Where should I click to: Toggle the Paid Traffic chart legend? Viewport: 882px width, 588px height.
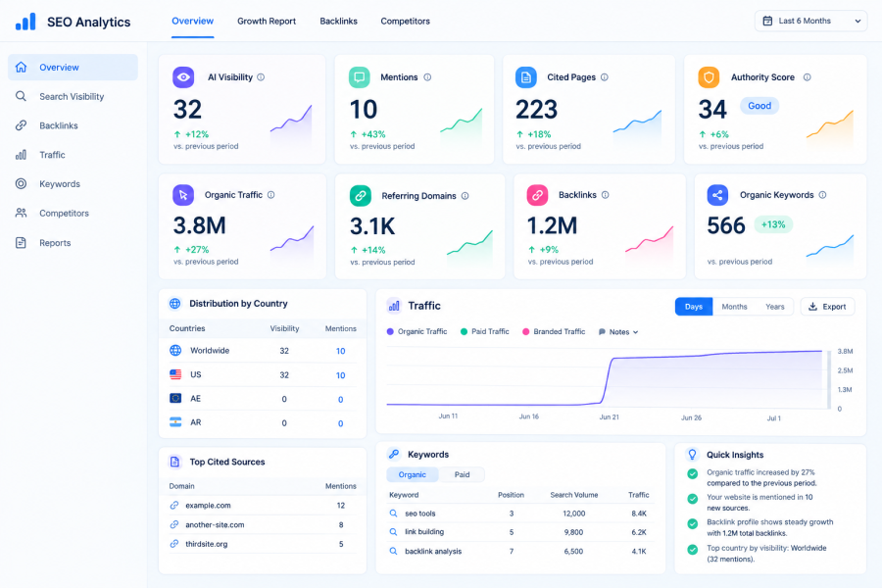(x=485, y=332)
